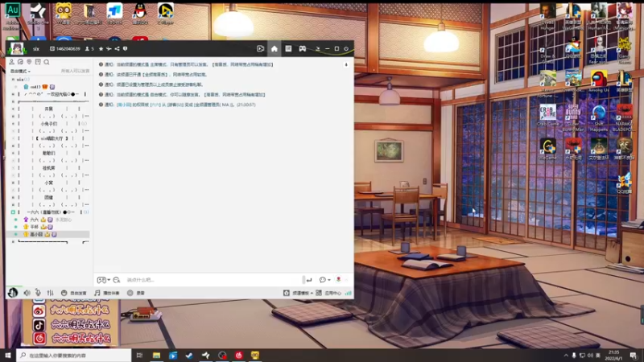Focus the chat message input field
The image size is (644, 362).
[213, 280]
